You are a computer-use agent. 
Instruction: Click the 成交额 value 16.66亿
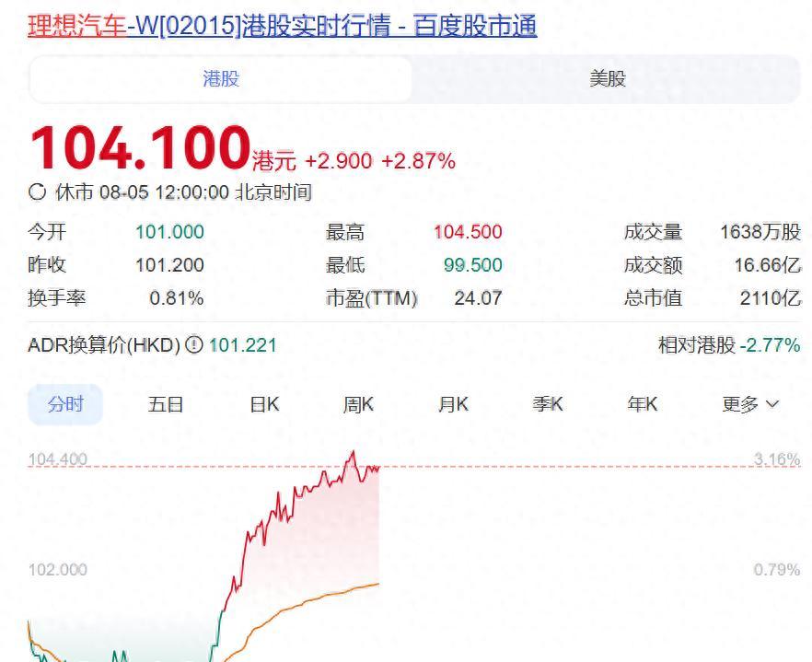click(x=768, y=264)
